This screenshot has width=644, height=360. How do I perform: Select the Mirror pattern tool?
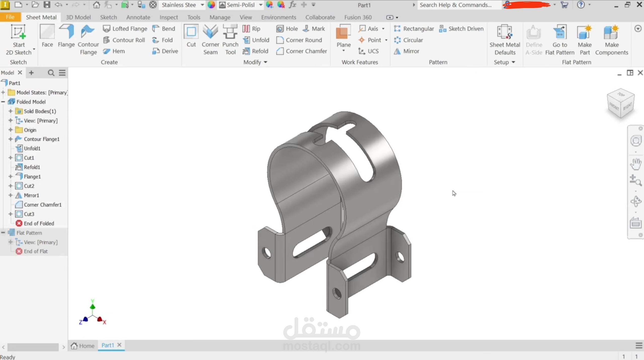click(x=407, y=51)
